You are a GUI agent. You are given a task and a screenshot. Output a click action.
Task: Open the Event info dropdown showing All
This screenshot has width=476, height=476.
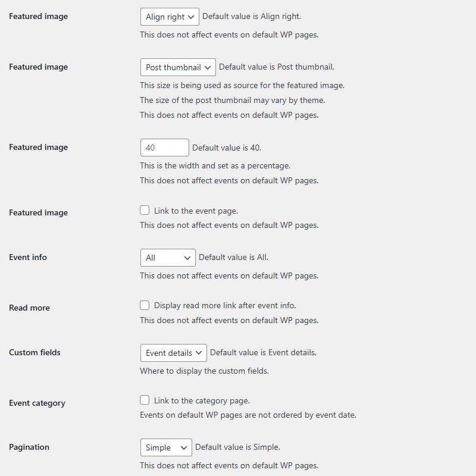click(x=167, y=257)
